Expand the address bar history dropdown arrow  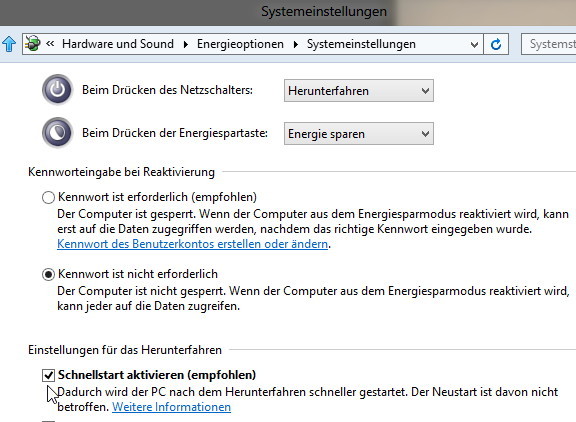(x=474, y=44)
